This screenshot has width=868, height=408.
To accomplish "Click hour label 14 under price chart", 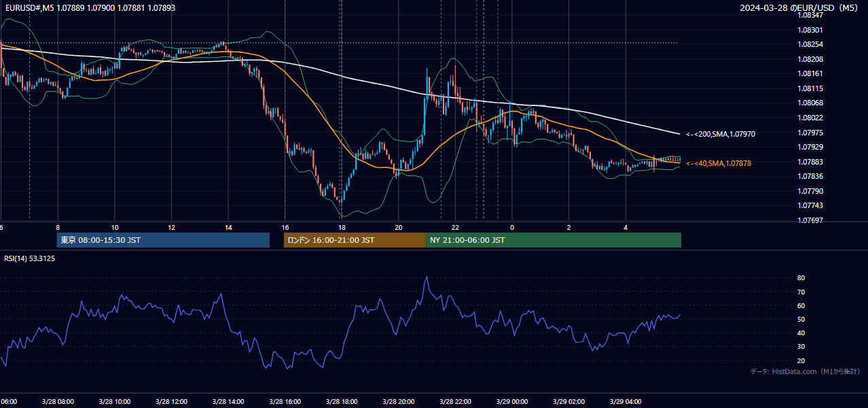I will point(228,227).
